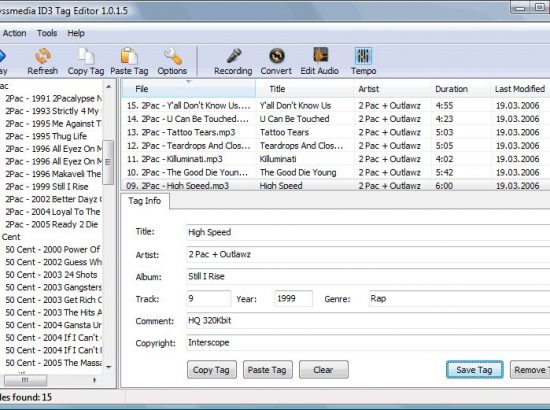Screen dimensions: 550x410
Task: Select file 11. 2Pac - Killuminati.mp3
Action: [x=175, y=159]
